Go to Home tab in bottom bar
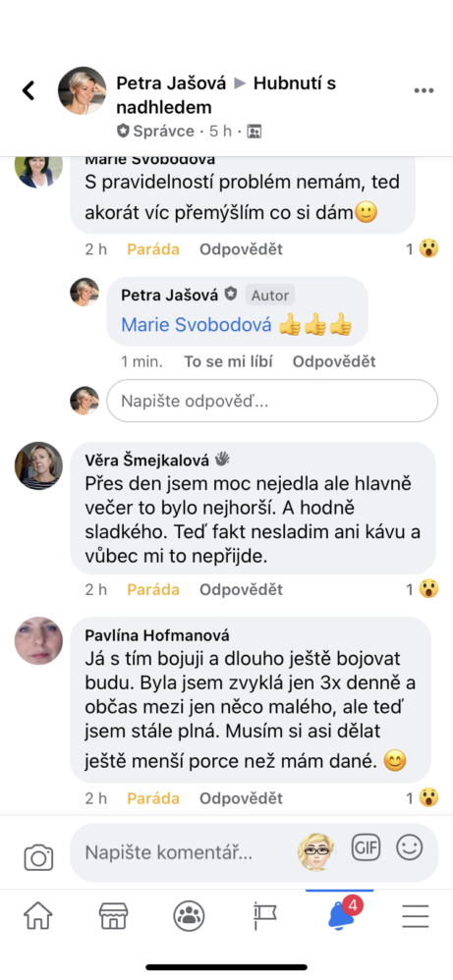This screenshot has height=980, width=453. (38, 917)
